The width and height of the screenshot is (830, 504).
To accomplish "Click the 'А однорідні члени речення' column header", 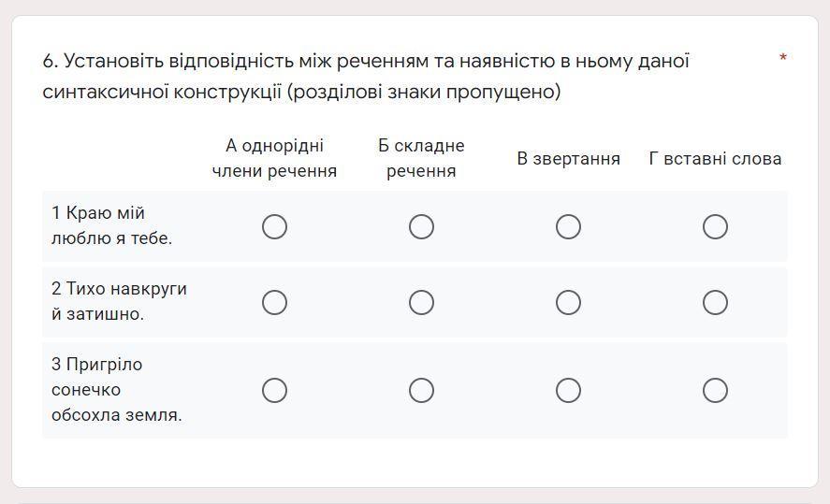I will pos(274,158).
